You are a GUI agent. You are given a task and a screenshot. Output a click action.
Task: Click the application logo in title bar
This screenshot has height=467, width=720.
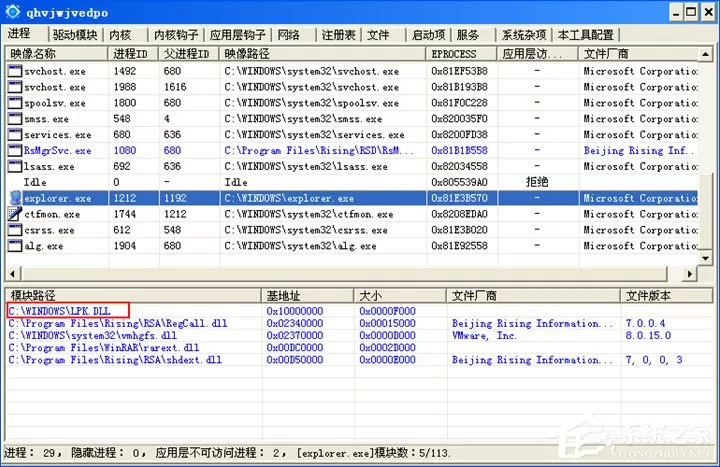pyautogui.click(x=12, y=11)
